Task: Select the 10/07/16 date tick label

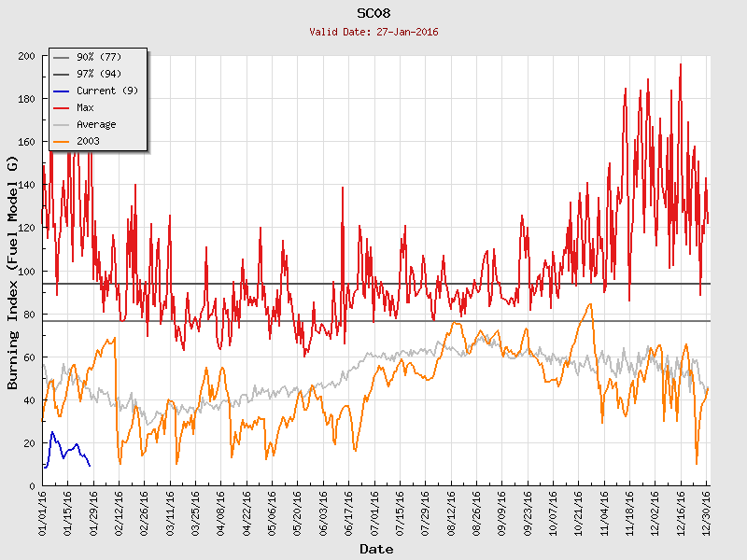Action: (x=554, y=515)
